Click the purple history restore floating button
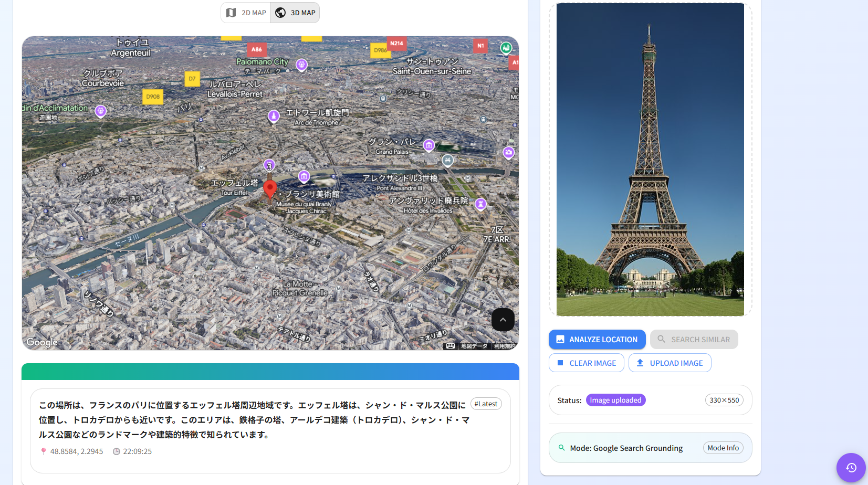The image size is (868, 485). click(x=851, y=467)
